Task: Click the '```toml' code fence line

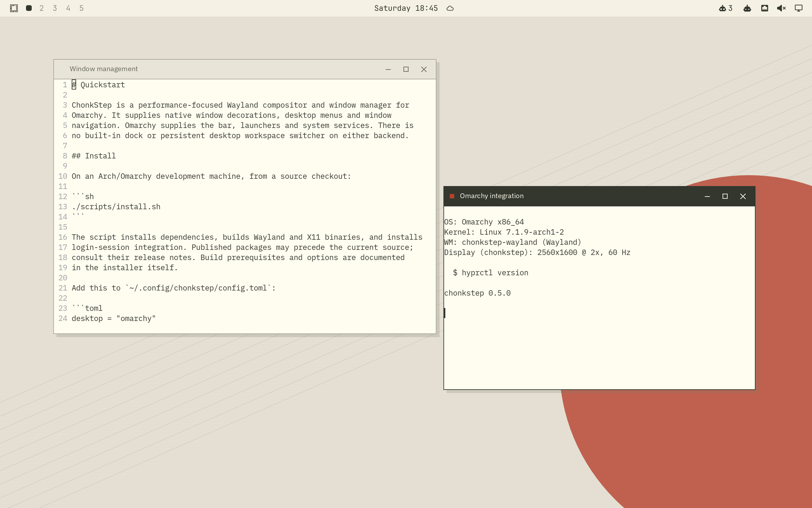Action: (87, 308)
